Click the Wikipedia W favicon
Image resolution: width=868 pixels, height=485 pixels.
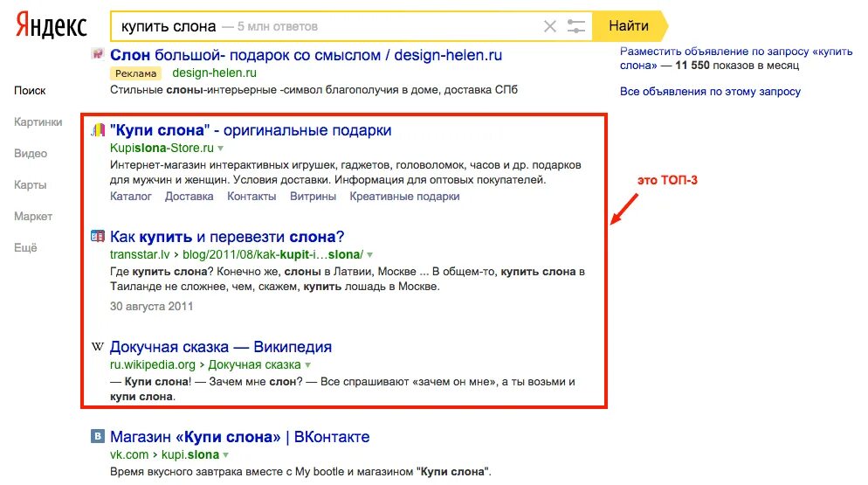(98, 347)
